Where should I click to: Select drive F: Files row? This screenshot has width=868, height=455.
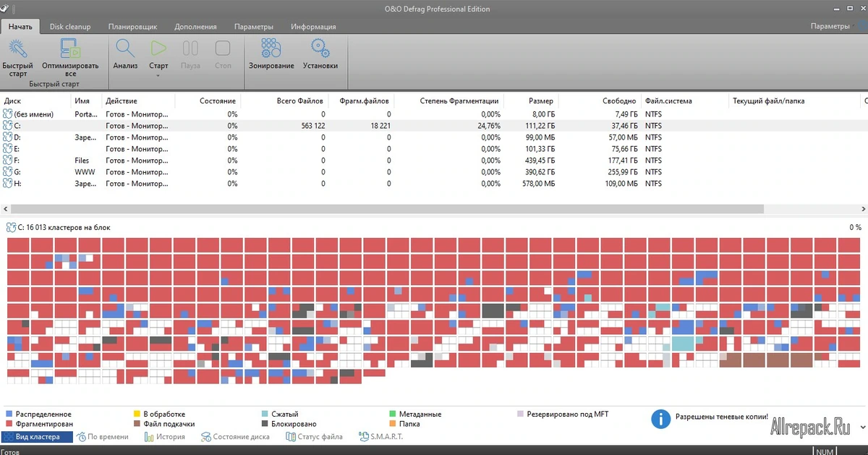pyautogui.click(x=434, y=161)
